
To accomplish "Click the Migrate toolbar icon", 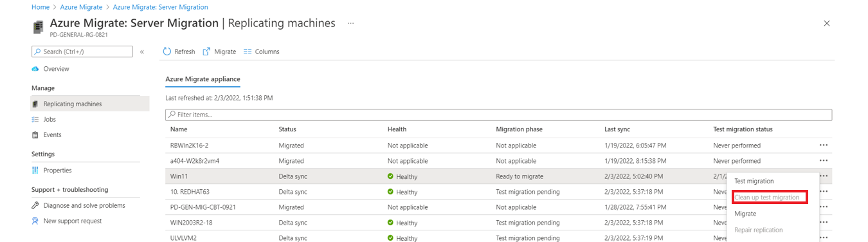I will (206, 51).
